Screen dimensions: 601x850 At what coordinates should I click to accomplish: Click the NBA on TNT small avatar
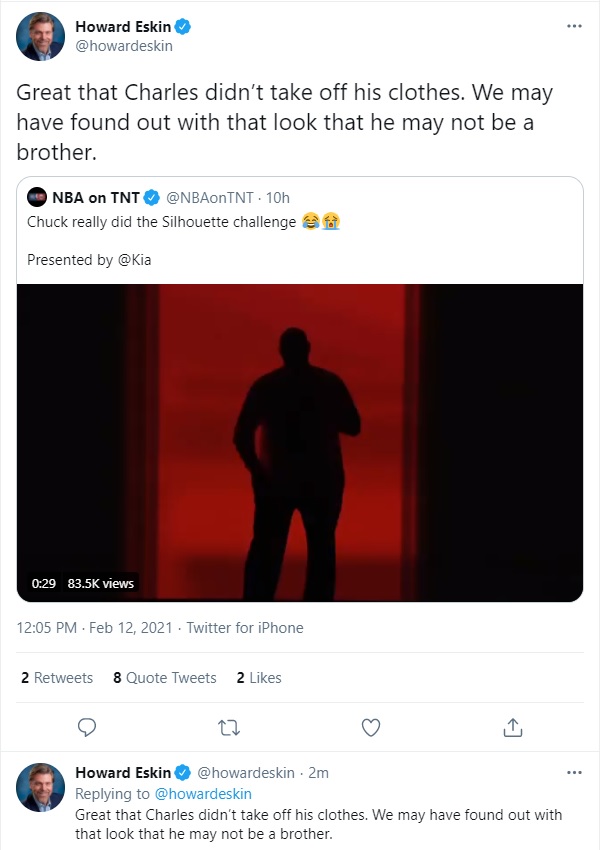(x=36, y=197)
